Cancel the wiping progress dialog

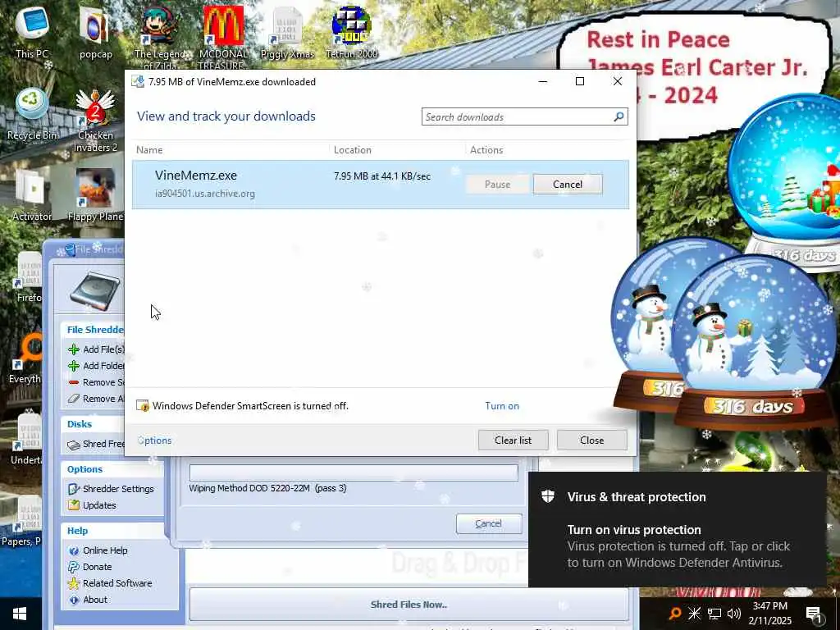pyautogui.click(x=489, y=523)
